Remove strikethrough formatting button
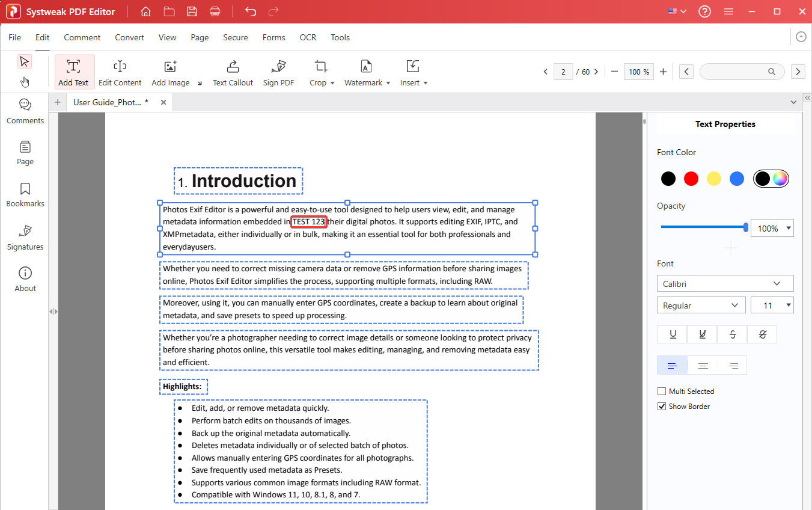Screen dimensions: 812x510 [762, 334]
